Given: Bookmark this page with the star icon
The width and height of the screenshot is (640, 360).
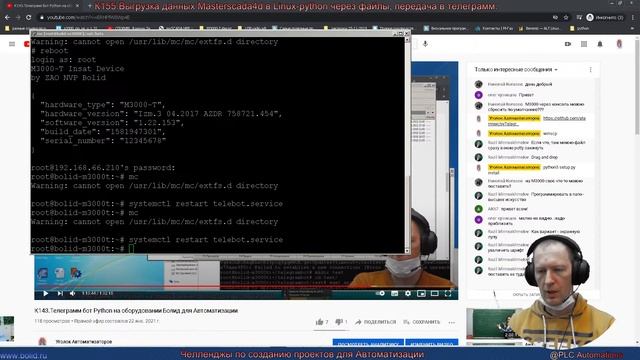Looking at the screenshot, I should pos(566,18).
